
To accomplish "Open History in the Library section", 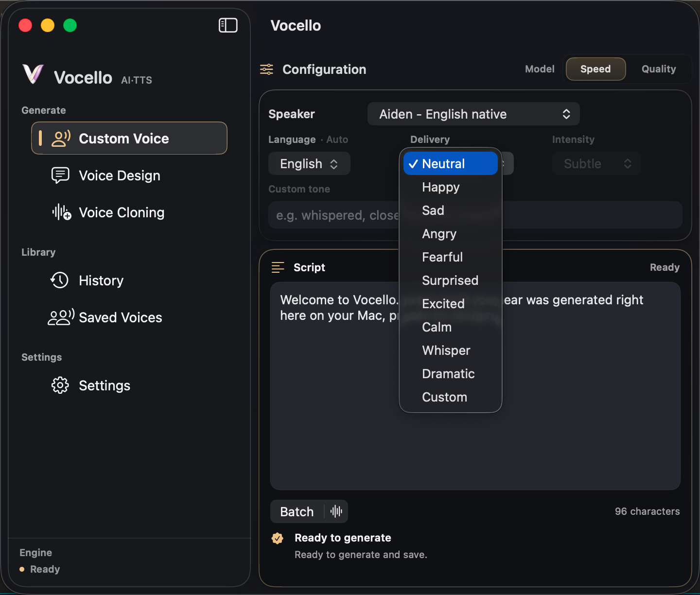I will pos(129,280).
